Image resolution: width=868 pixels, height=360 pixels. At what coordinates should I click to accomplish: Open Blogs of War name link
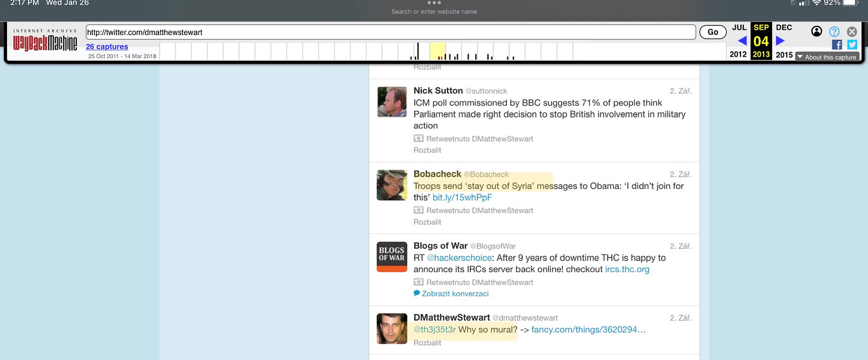click(441, 246)
